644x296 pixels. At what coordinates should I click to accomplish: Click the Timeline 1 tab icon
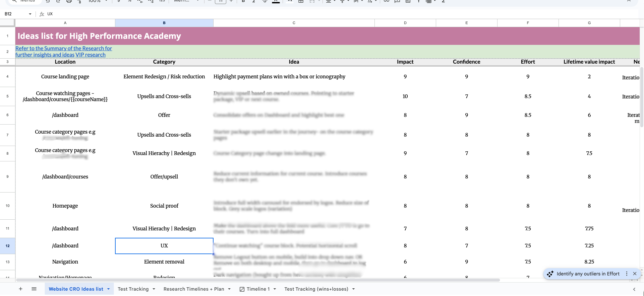point(242,289)
